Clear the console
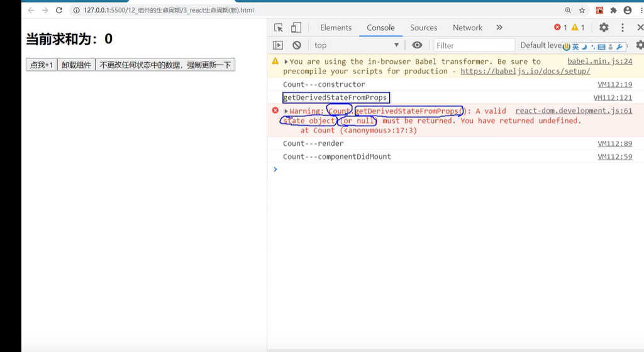 [297, 45]
